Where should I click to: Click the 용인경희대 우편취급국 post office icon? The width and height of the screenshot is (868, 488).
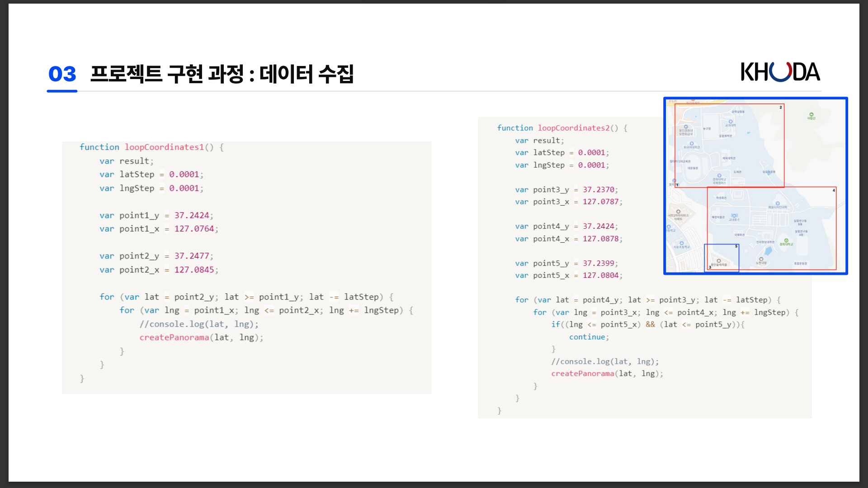[x=686, y=127]
